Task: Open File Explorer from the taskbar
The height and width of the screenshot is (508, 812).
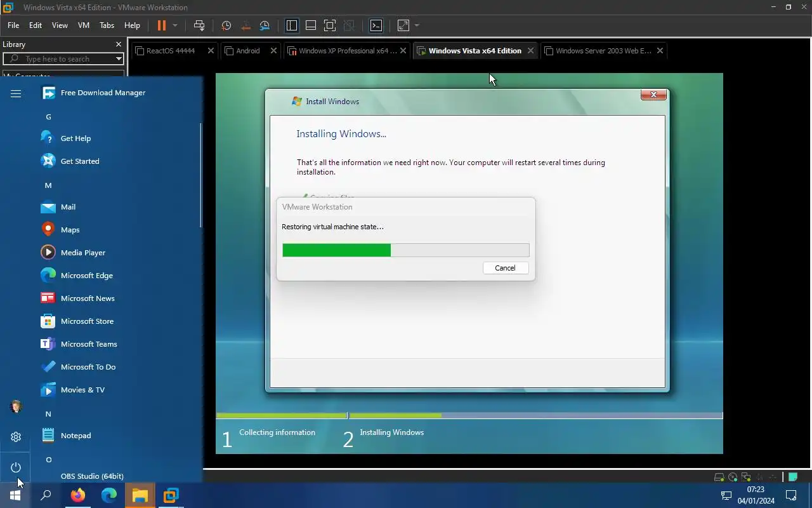Action: pyautogui.click(x=140, y=495)
